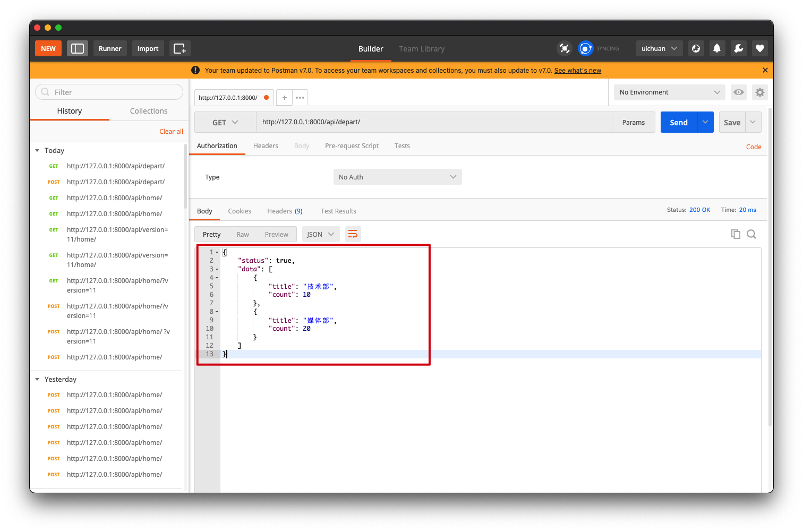Select the http://127.0.0.1:8000/ request tab
Image resolution: width=803 pixels, height=532 pixels.
[234, 98]
